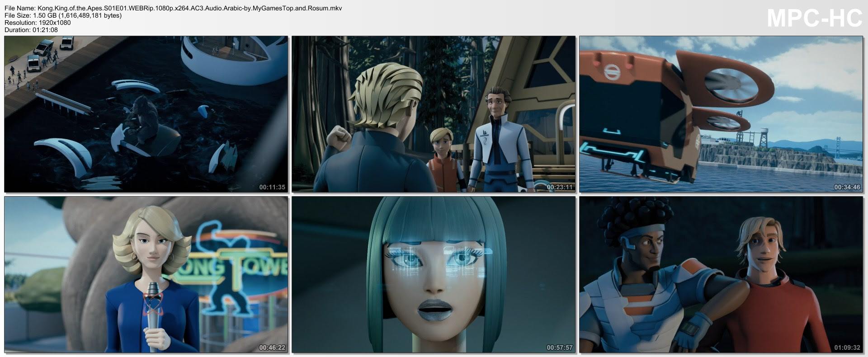Click the 00:57:57 timestamp label
Image resolution: width=868 pixels, height=357 pixels.
point(560,348)
